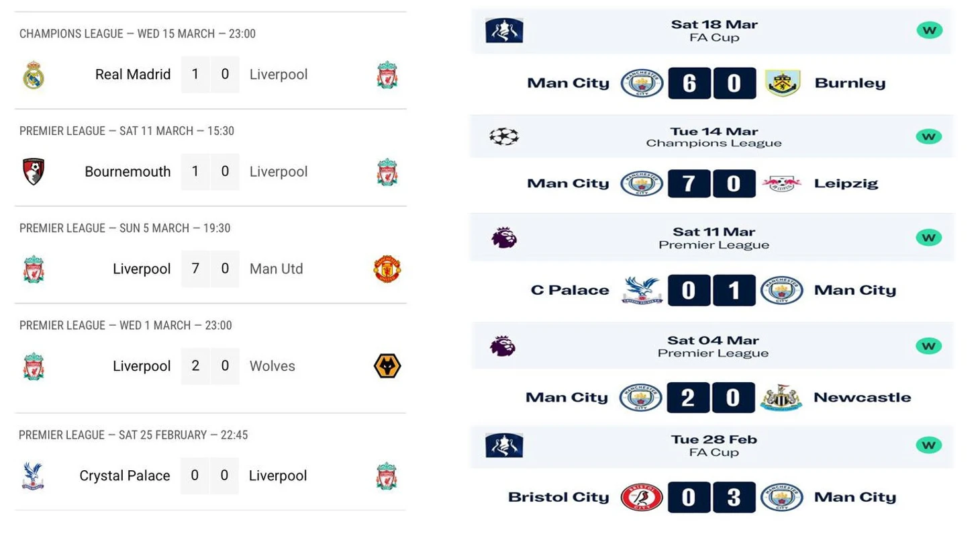Open the Tue 28 Feb FA Cup header
This screenshot has height=534, width=980.
(x=712, y=446)
